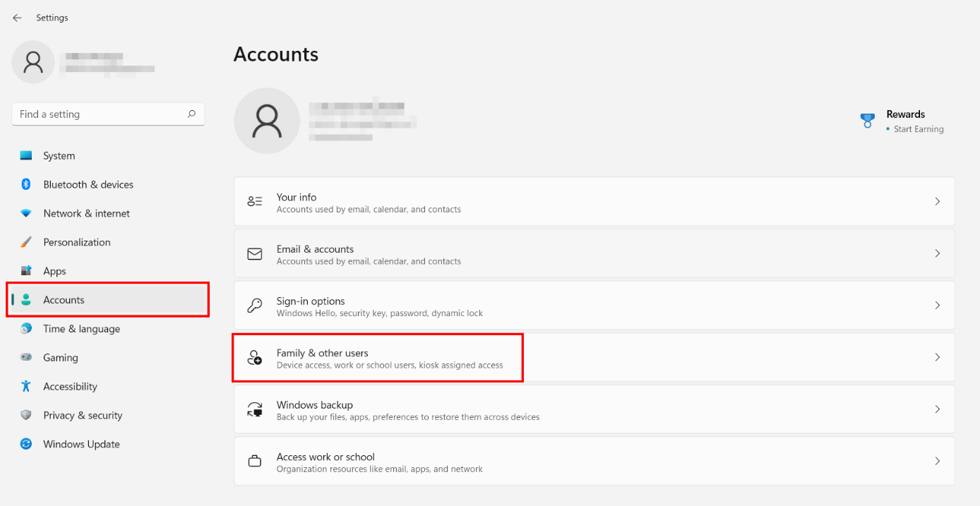Click the Personalization paintbrush icon
Image resolution: width=980 pixels, height=506 pixels.
(26, 242)
